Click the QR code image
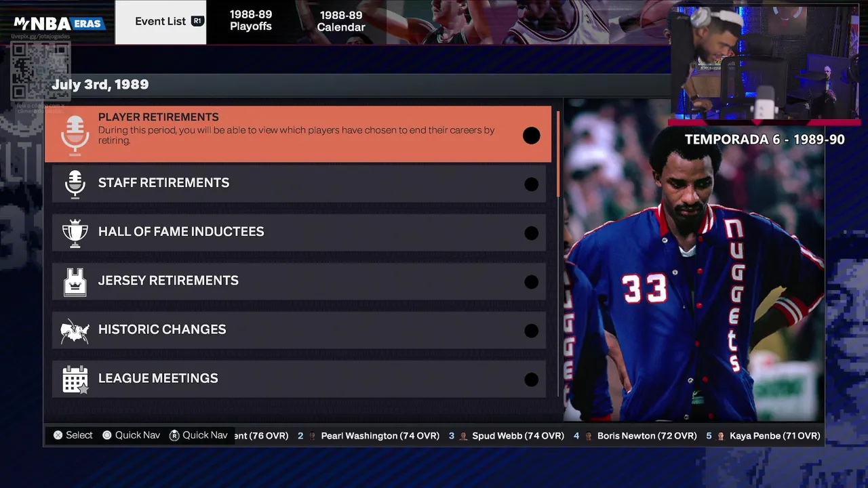 [x=40, y=71]
